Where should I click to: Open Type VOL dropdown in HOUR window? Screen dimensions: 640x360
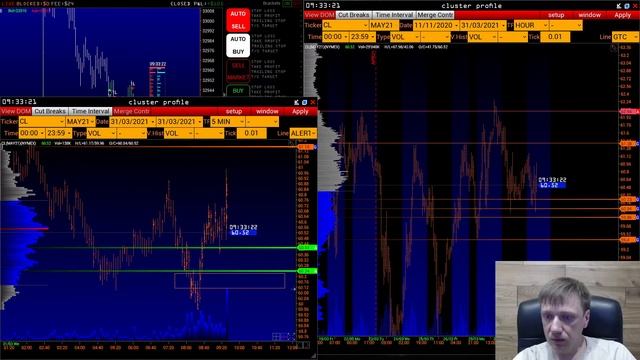(x=405, y=37)
